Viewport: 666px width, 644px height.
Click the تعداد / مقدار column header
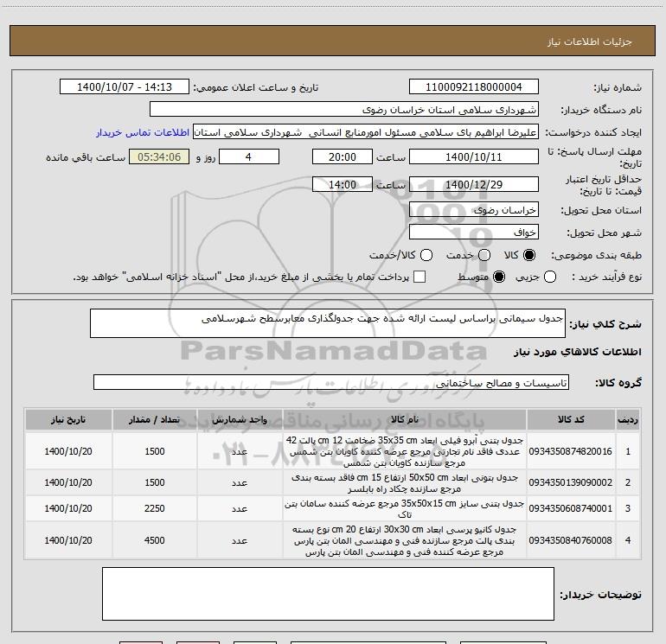155,419
